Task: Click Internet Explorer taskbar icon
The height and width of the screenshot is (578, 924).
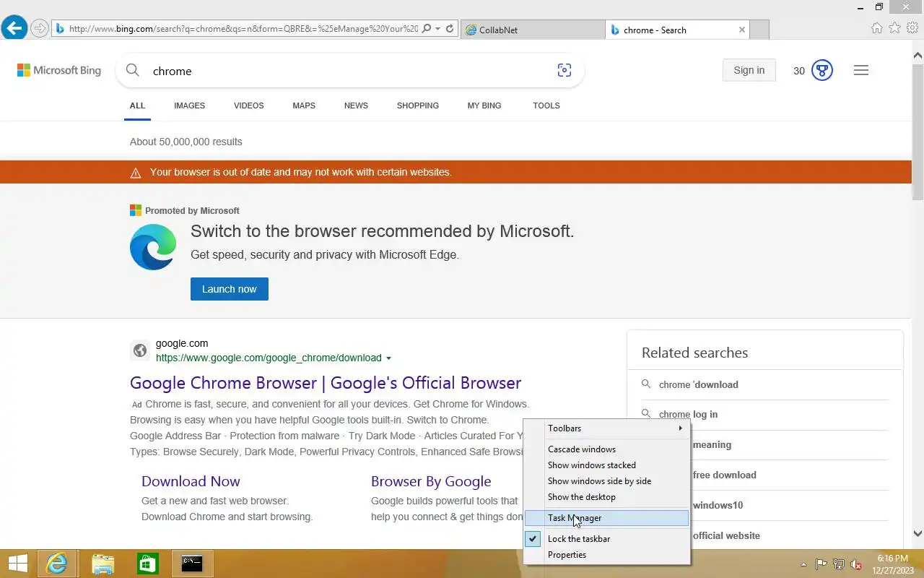Action: [x=58, y=564]
